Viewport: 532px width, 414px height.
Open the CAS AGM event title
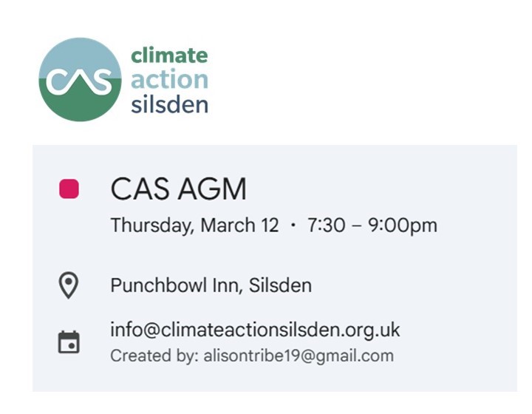pyautogui.click(x=178, y=190)
